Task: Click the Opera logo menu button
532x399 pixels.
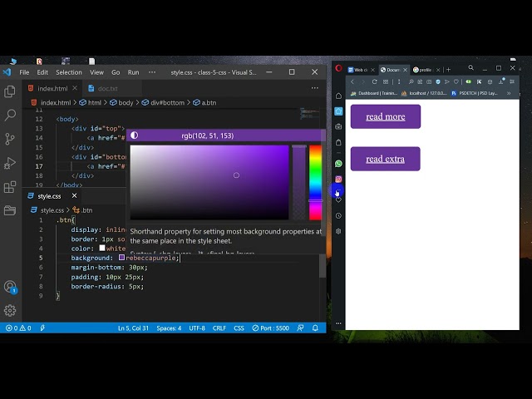Action: point(338,68)
